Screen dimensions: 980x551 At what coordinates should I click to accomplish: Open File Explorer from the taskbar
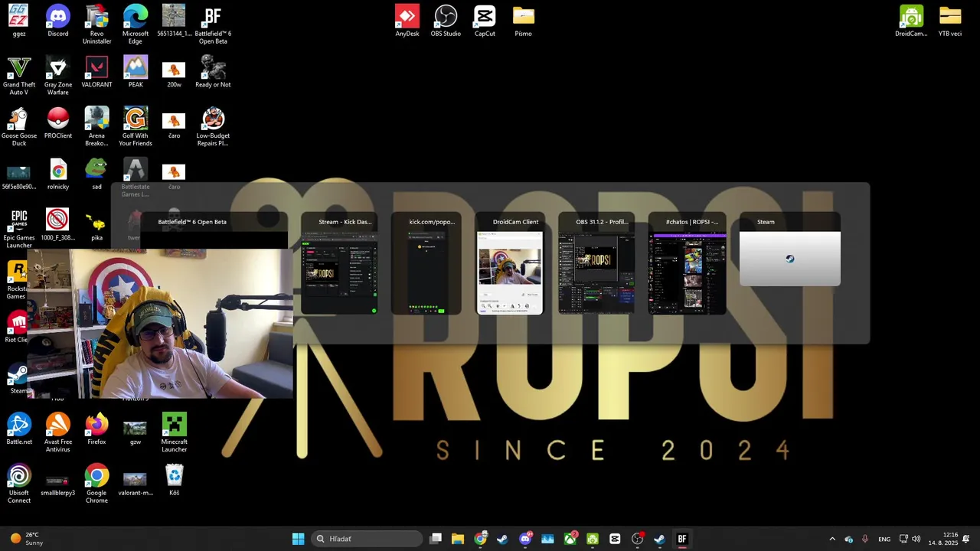(458, 539)
